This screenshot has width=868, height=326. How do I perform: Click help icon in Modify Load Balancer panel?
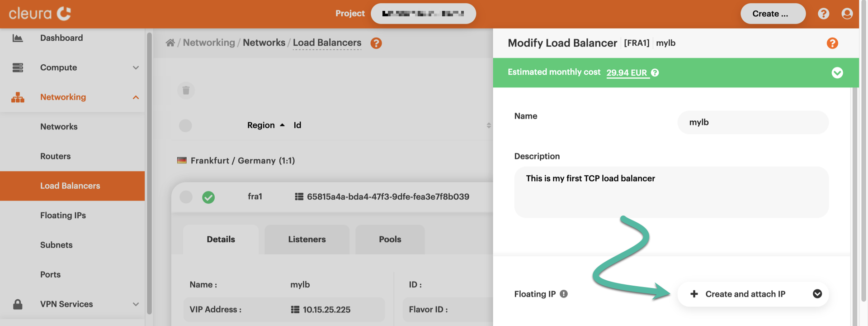click(832, 43)
